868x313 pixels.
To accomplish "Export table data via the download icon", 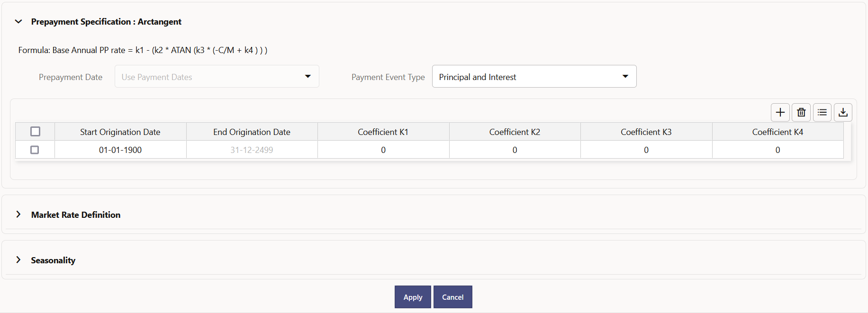I will [x=843, y=112].
